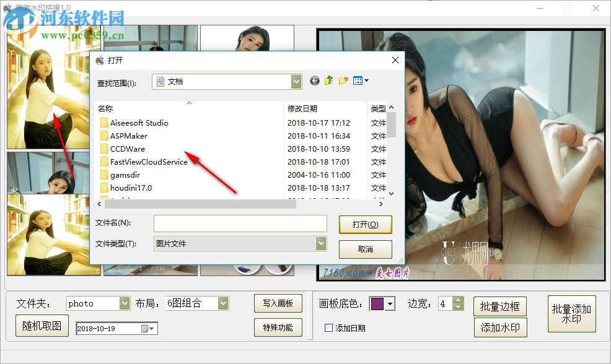
Task: Click the 批量边框 button
Action: pyautogui.click(x=500, y=306)
